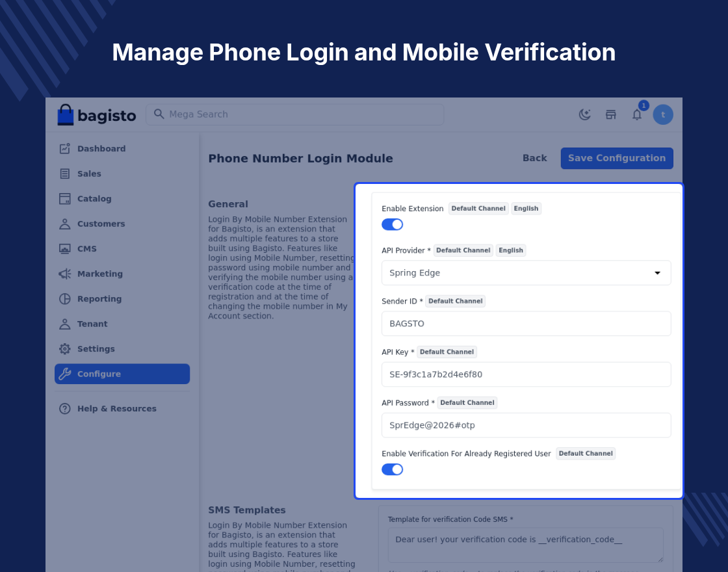Click the Dashboard chart icon
The image size is (728, 572).
click(65, 149)
